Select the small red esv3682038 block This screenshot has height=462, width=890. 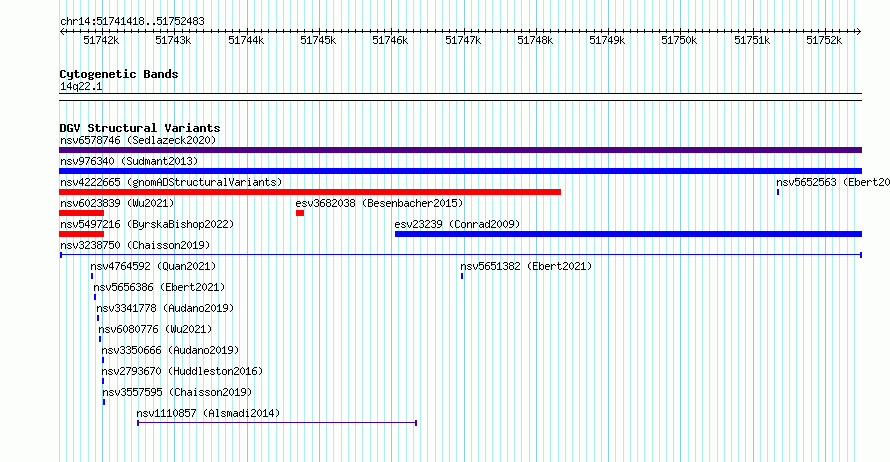click(300, 213)
